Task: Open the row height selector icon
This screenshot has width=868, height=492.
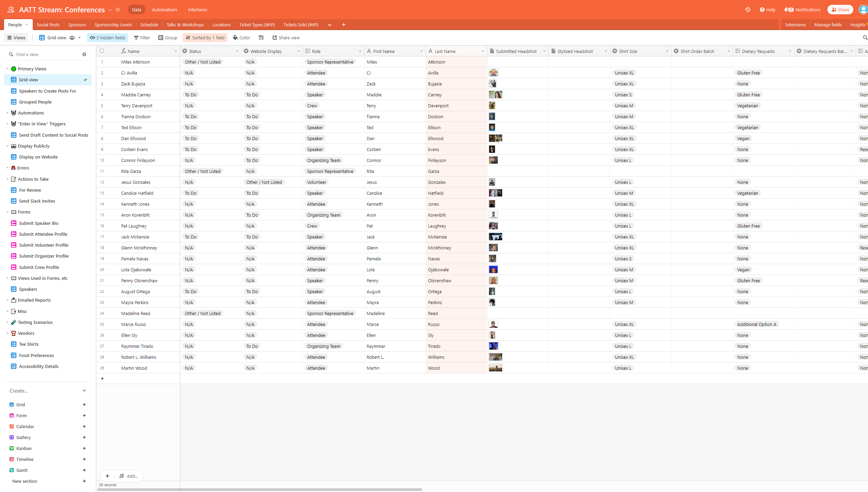Action: tap(261, 38)
